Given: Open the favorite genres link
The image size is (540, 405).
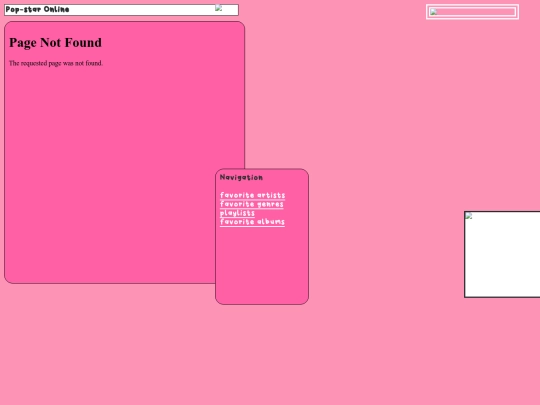Looking at the screenshot, I should pos(251,204).
